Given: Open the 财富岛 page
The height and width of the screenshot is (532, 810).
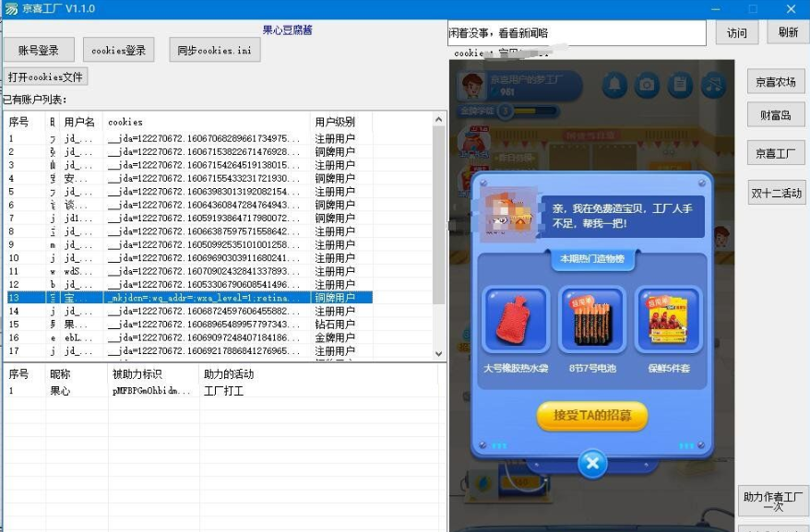Looking at the screenshot, I should click(775, 115).
